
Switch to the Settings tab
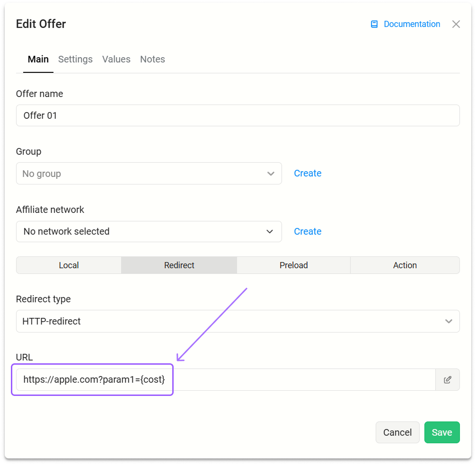75,59
